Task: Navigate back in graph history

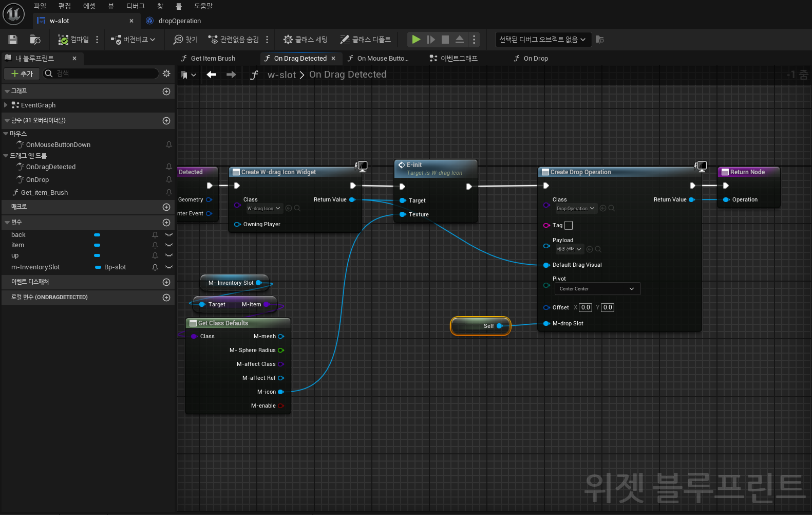Action: tap(211, 75)
